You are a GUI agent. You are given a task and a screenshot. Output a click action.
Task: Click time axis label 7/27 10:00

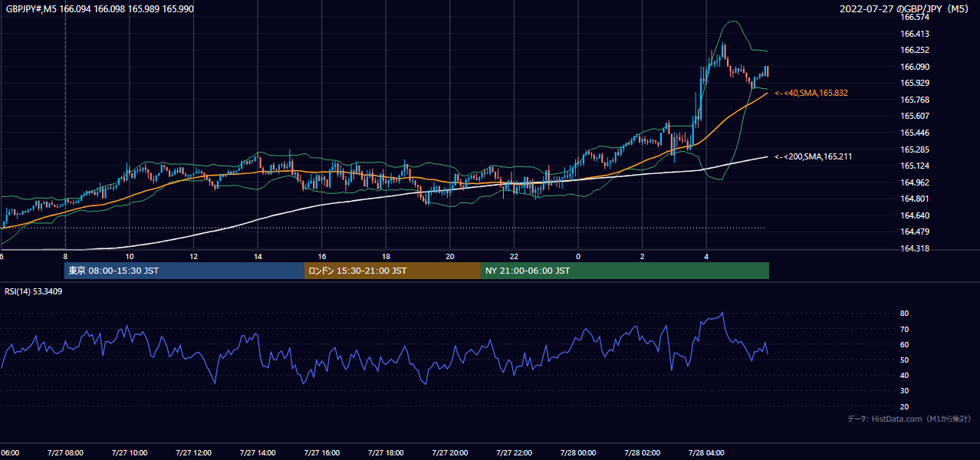pyautogui.click(x=130, y=453)
